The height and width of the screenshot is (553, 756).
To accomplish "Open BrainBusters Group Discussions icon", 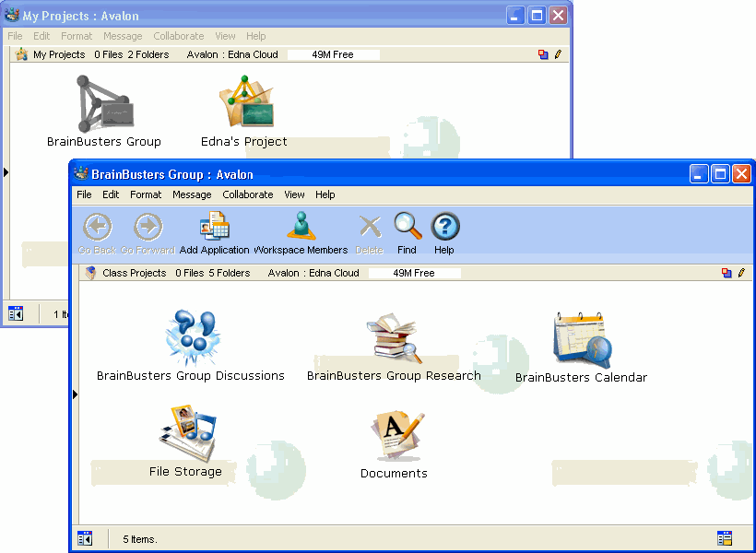I will [192, 338].
